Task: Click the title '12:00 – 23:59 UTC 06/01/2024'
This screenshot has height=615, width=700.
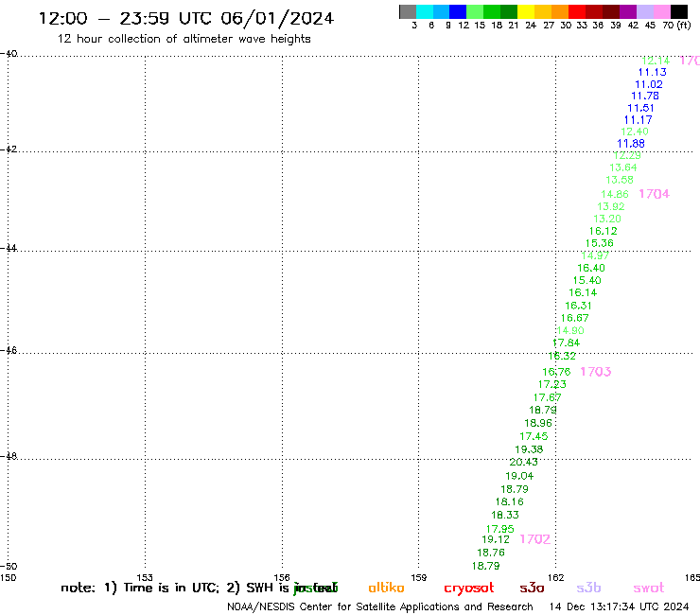Action: click(186, 19)
